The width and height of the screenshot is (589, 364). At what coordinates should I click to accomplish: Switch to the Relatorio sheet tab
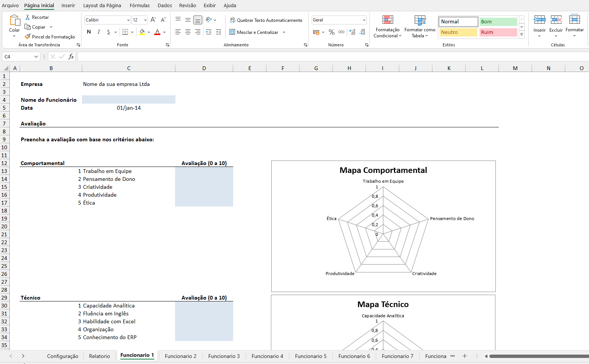pyautogui.click(x=99, y=356)
